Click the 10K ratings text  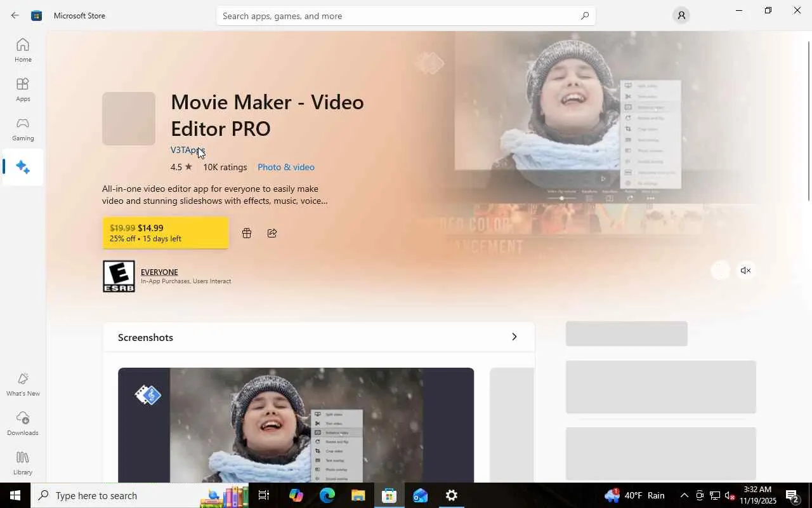coord(225,167)
